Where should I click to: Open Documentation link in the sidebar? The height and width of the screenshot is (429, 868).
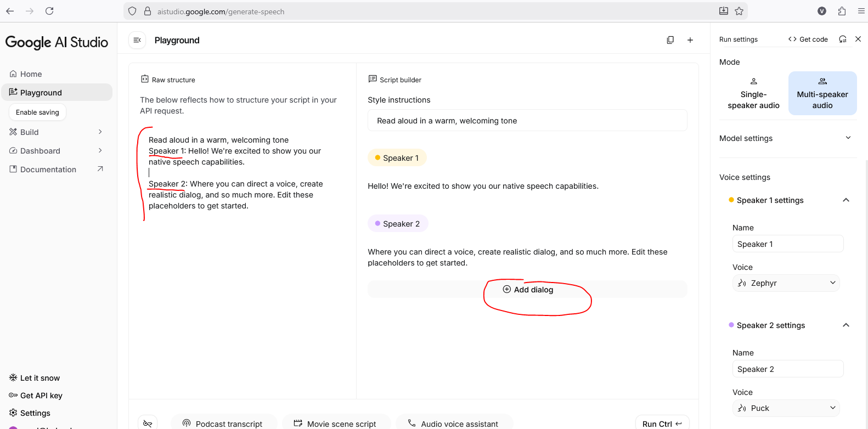(x=57, y=169)
